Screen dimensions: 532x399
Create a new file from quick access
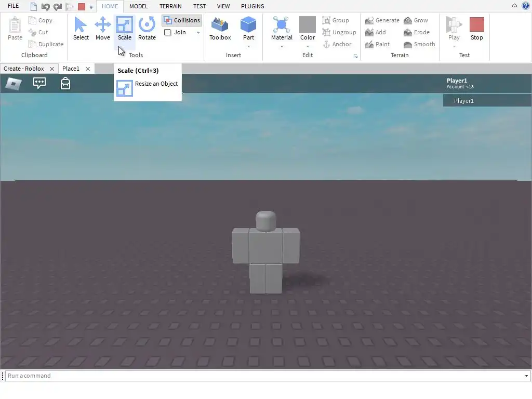pyautogui.click(x=33, y=6)
